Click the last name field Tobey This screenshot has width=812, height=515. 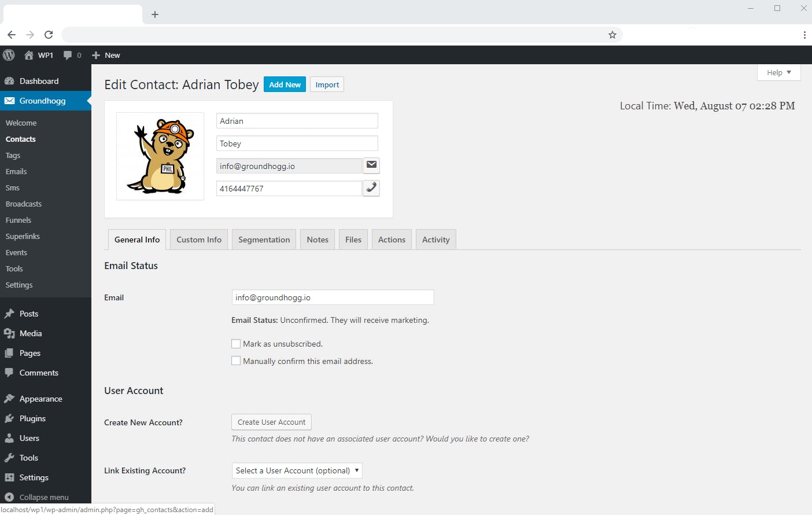click(297, 143)
